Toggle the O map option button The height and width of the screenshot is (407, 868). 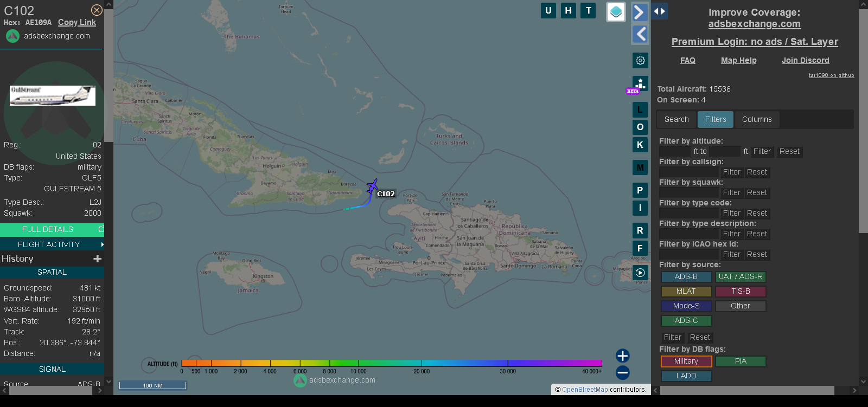pos(640,127)
